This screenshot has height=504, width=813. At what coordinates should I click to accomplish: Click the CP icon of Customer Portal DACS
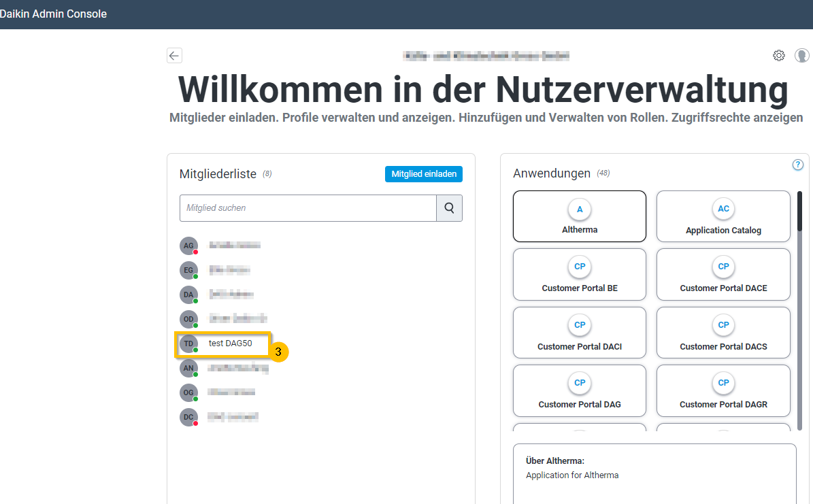723,325
